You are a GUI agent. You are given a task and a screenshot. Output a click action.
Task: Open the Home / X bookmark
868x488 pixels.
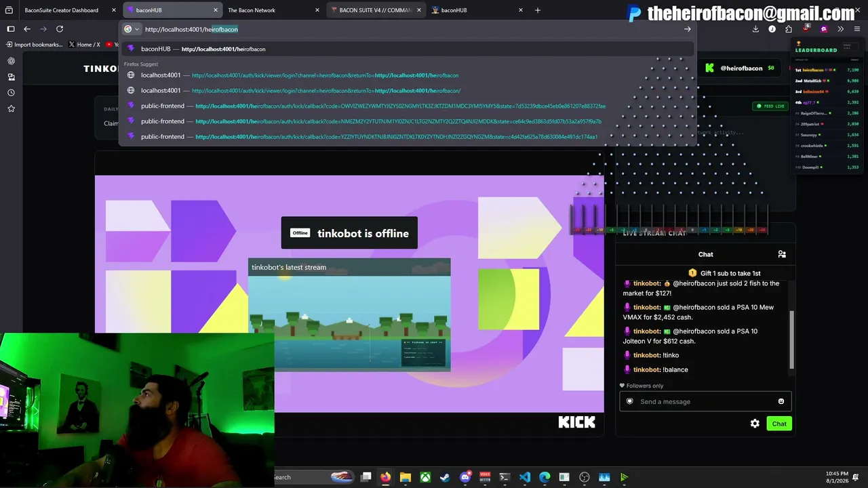pyautogui.click(x=84, y=45)
